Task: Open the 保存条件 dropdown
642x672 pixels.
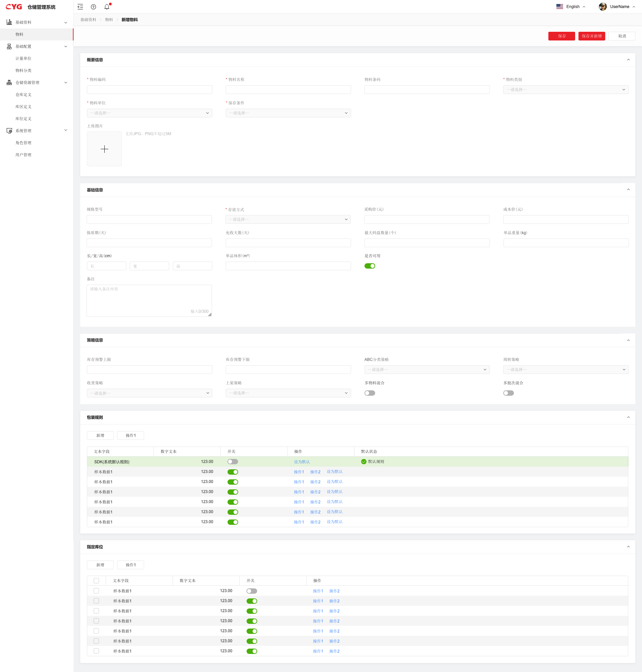Action: coord(288,113)
